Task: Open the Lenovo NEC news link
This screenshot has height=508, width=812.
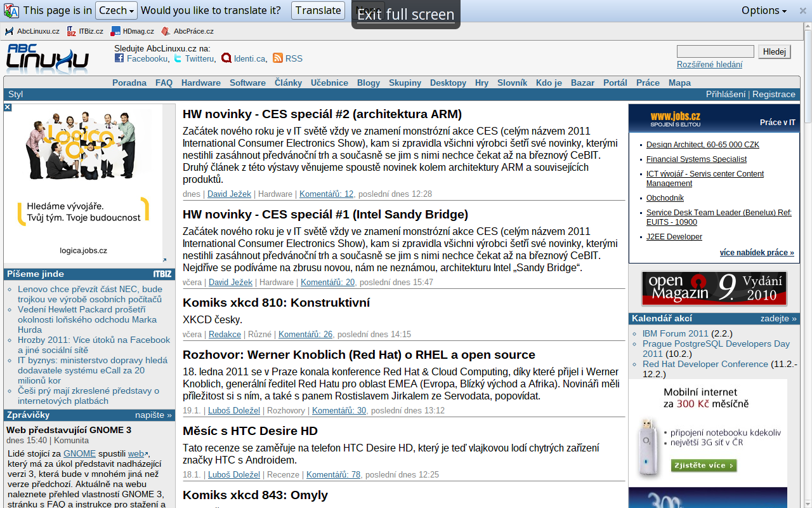Action: coord(90,294)
